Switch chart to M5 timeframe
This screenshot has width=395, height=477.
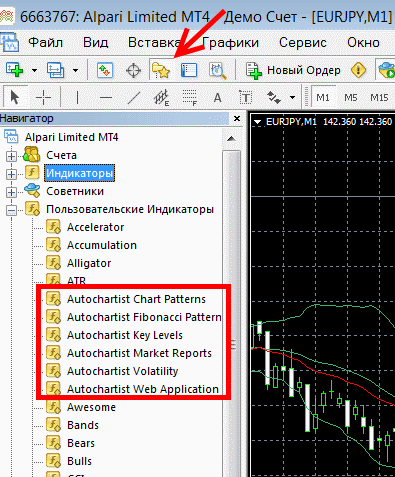click(x=351, y=98)
